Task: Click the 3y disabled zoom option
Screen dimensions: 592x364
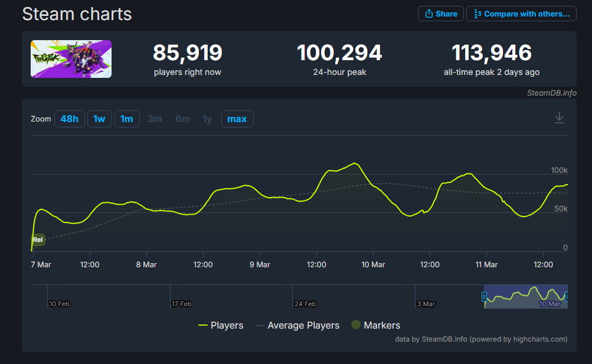Action: [155, 119]
